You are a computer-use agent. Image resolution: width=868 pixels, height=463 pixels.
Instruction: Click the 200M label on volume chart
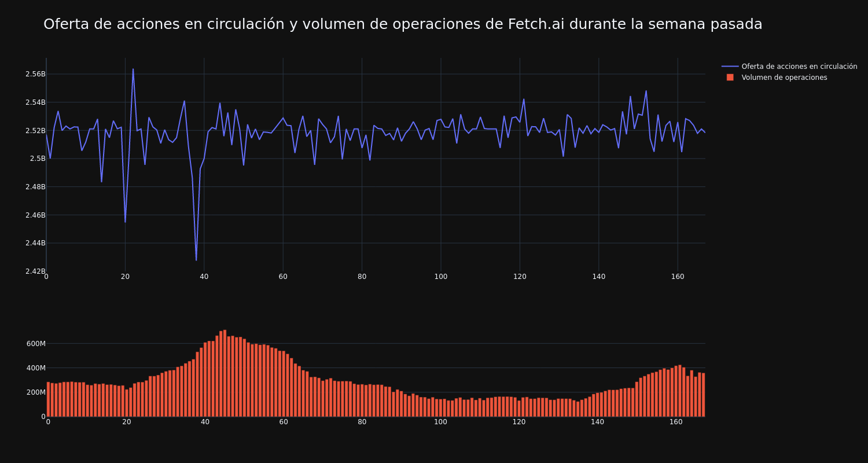click(36, 392)
